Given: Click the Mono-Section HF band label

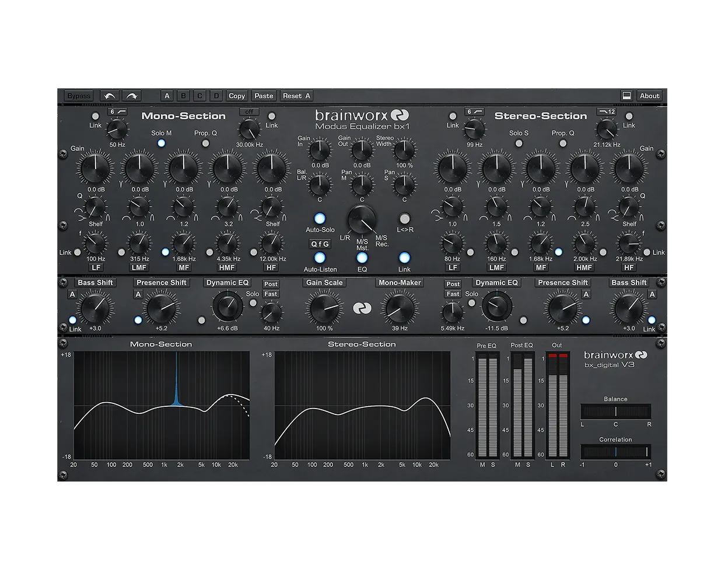Looking at the screenshot, I should coord(271,267).
